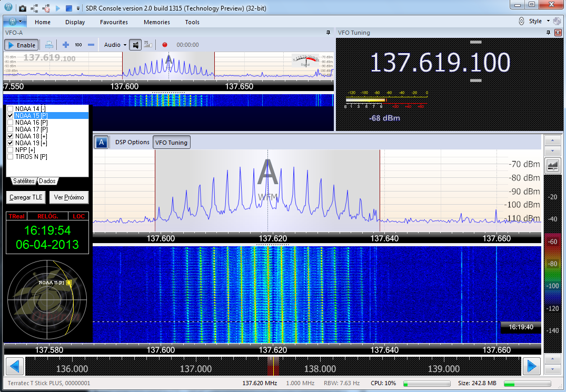Switch to the Dados tab

pos(47,181)
